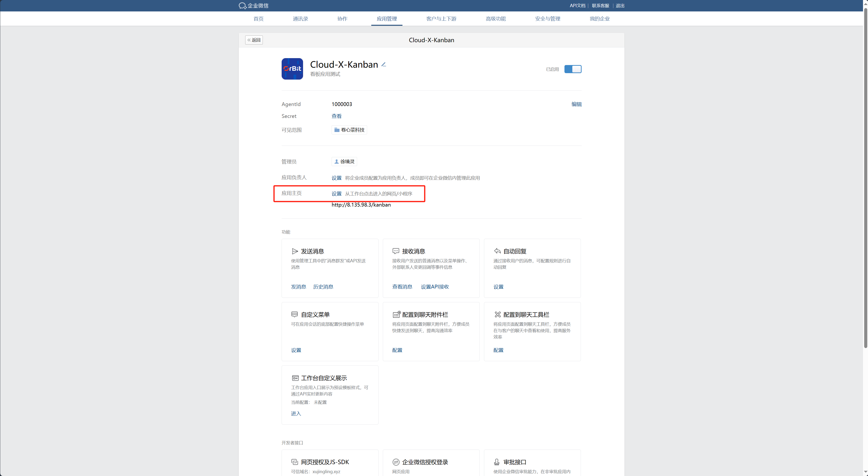Click the 可信域名 xujingling.xyz text
Viewport: 868px width, 476px height.
[x=316, y=472]
